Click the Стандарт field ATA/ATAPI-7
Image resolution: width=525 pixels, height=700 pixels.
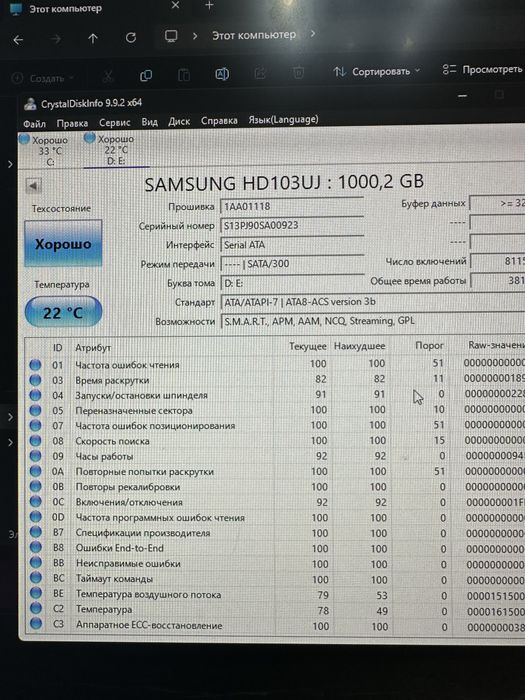click(x=373, y=302)
